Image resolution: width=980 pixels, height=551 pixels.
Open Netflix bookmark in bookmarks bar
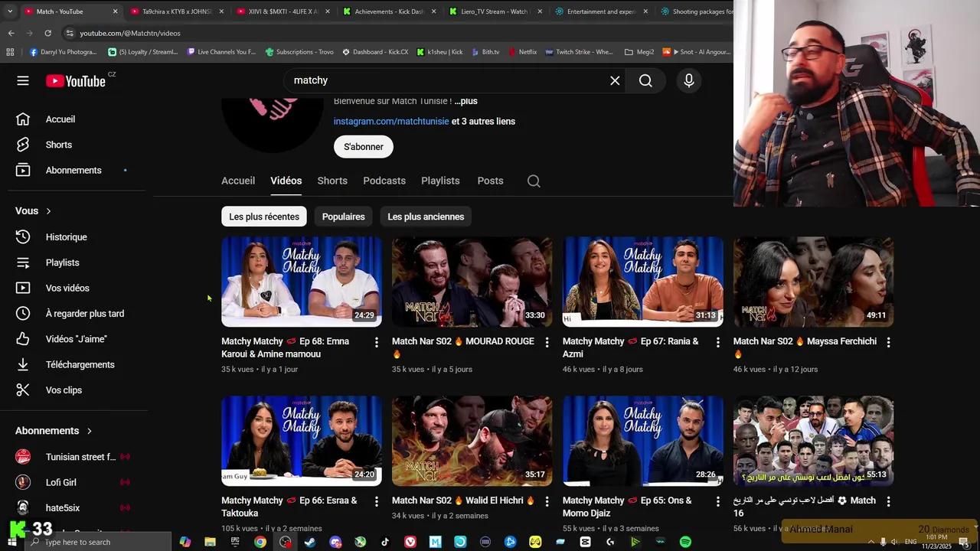(521, 52)
